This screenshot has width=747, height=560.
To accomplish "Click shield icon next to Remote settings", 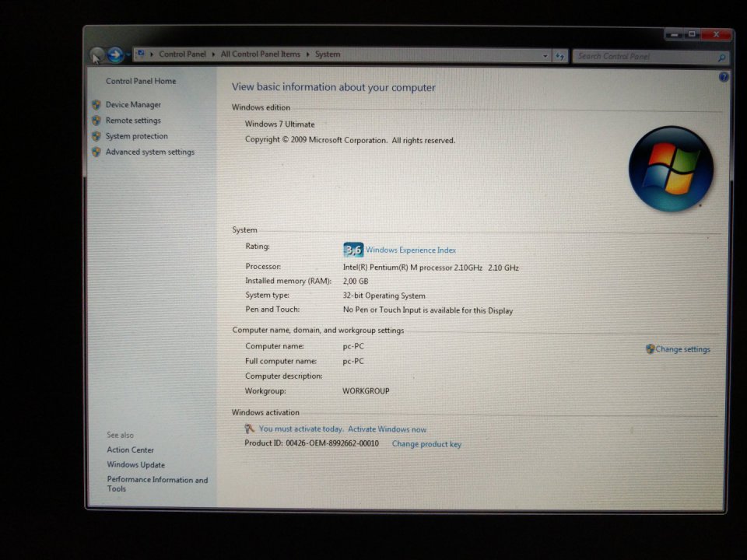I will pos(96,120).
